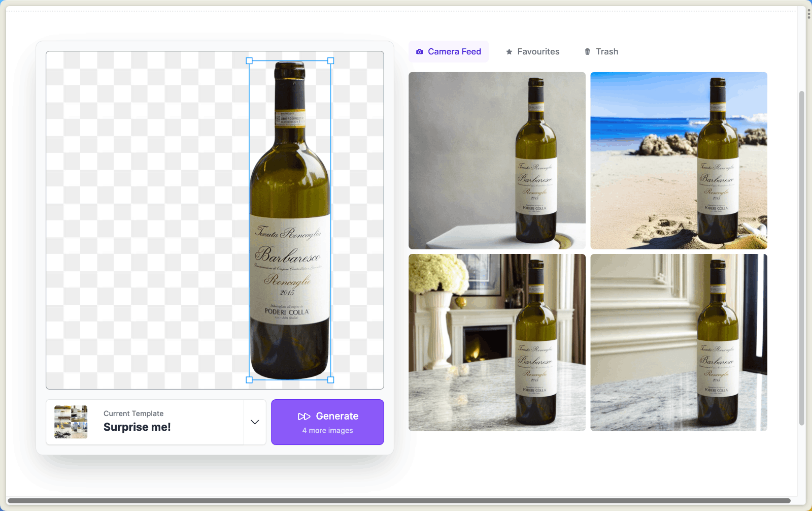Open the Trash tab
Viewport: 812px width, 511px height.
pos(601,52)
